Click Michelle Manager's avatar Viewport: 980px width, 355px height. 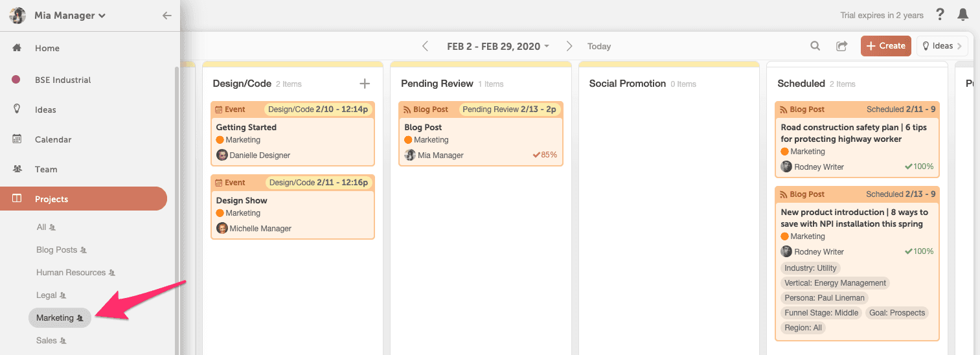(222, 228)
